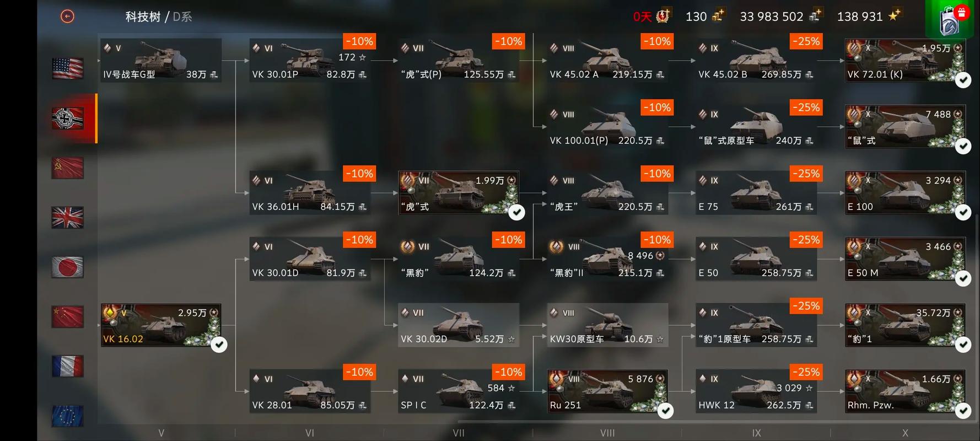Go back with the circular arrow icon

click(67, 17)
